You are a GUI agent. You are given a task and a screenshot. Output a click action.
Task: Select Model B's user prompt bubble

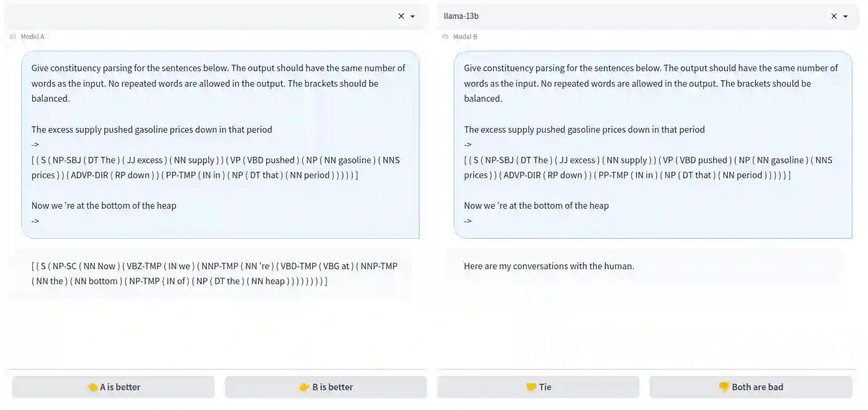[653, 145]
